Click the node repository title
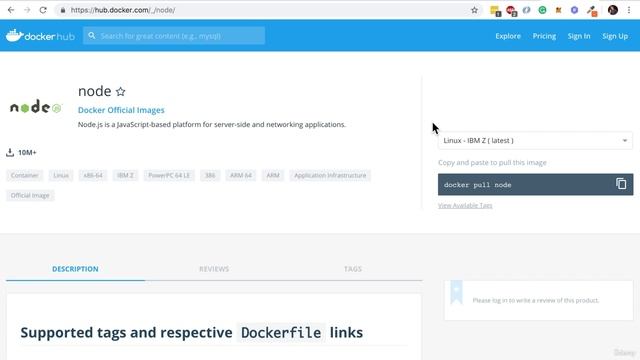Screen dimensions: 640x360 point(95,91)
